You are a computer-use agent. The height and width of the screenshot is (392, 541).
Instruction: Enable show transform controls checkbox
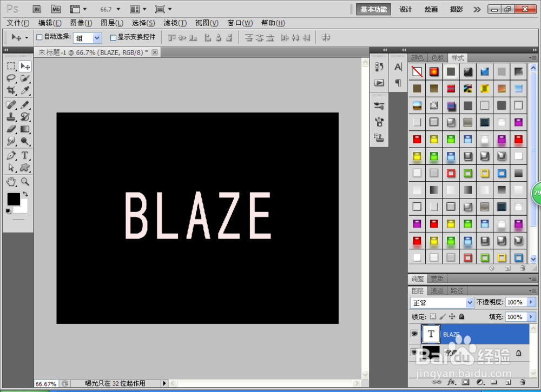(x=113, y=37)
